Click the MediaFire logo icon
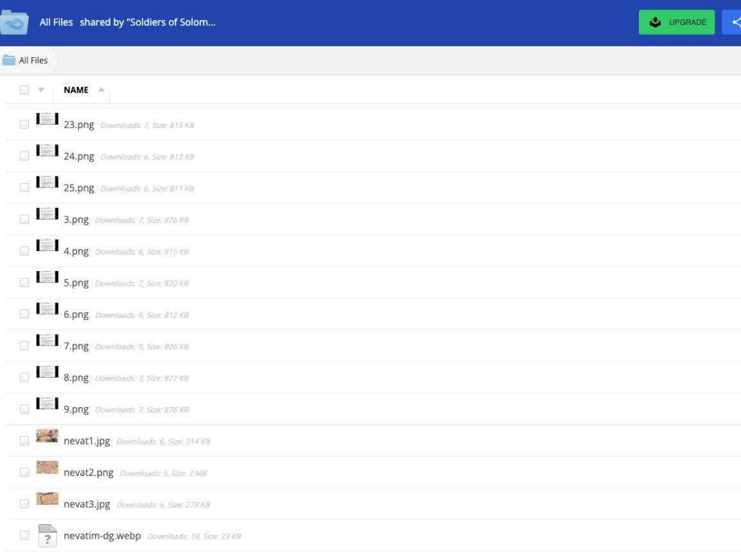Viewport: 741px width, 560px height. coord(14,22)
